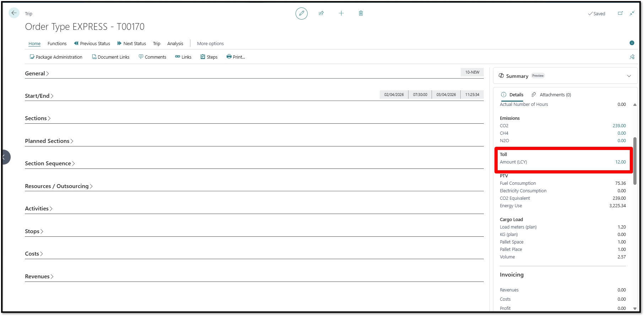
Task: Expand Planned Sections
Action: (x=49, y=141)
